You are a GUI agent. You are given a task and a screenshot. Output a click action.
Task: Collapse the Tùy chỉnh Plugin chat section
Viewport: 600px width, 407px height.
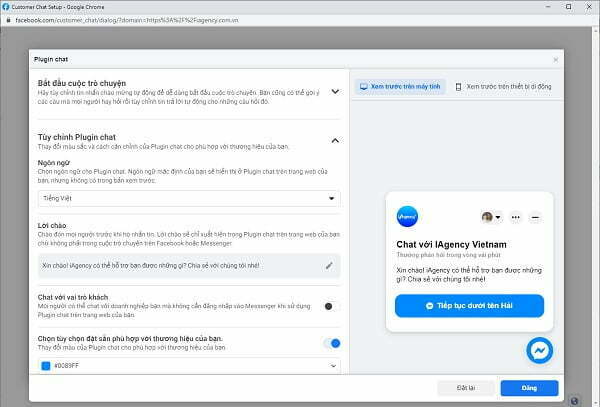[x=335, y=141]
